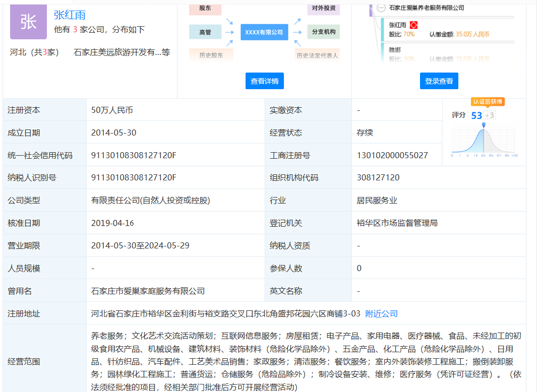Click the 河北（共3家）text

point(35,52)
